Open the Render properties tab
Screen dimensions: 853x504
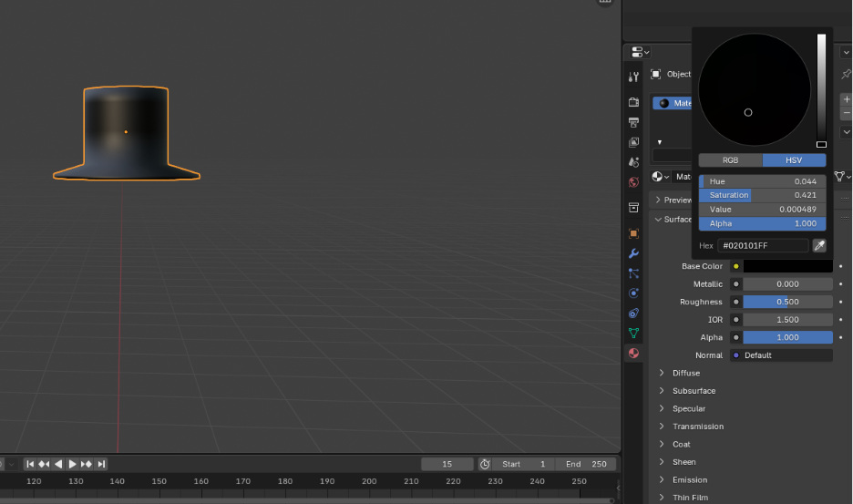tap(633, 102)
